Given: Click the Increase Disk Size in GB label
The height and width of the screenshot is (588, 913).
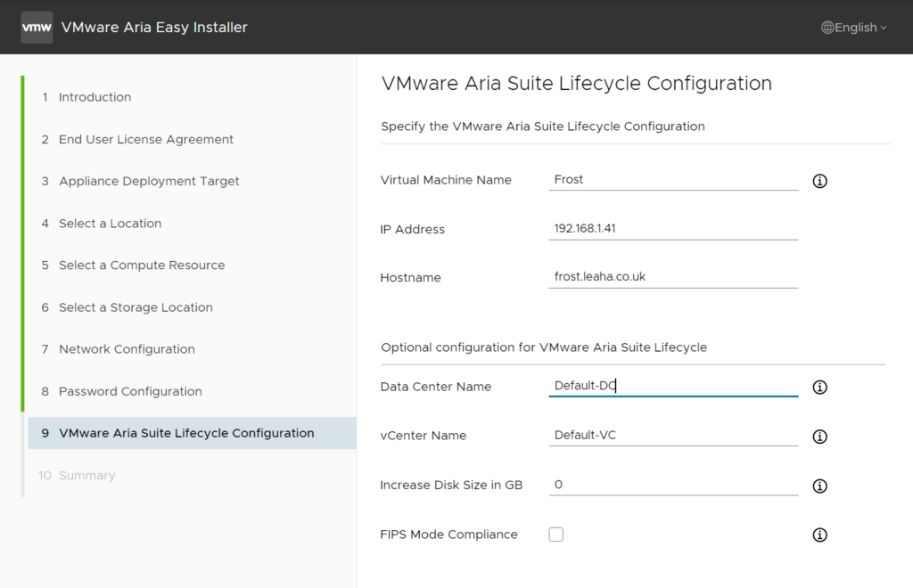Looking at the screenshot, I should point(451,485).
